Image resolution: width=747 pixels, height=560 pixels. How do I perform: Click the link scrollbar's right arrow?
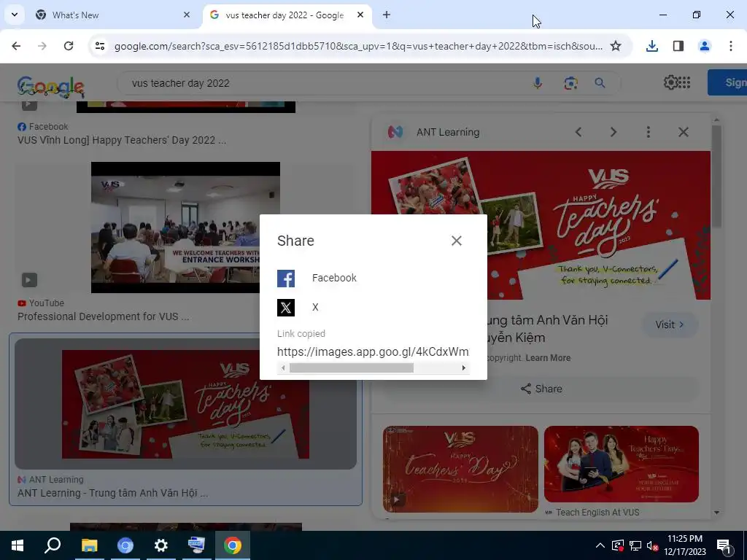point(463,367)
